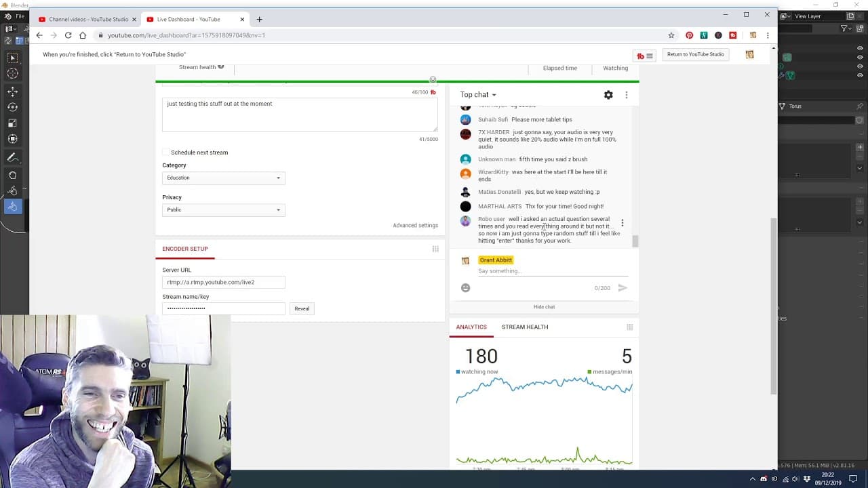Click the Analytics card drag handle
Image resolution: width=868 pixels, height=488 pixels.
[629, 327]
